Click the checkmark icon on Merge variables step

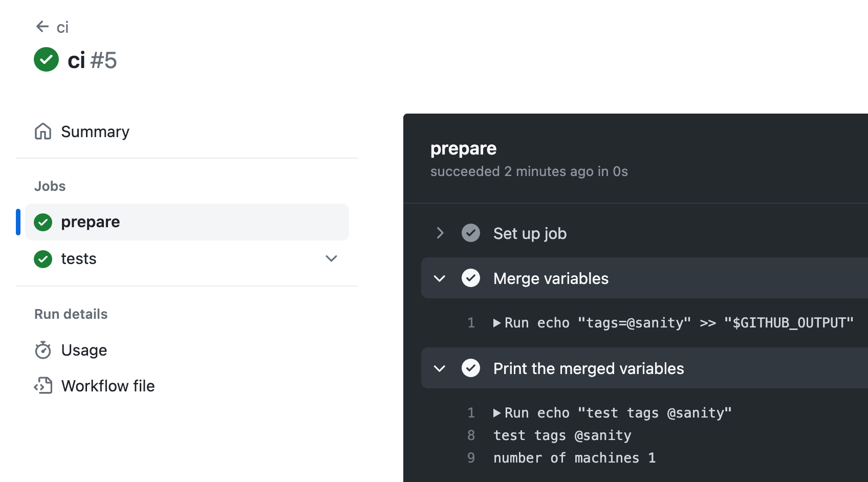point(471,278)
